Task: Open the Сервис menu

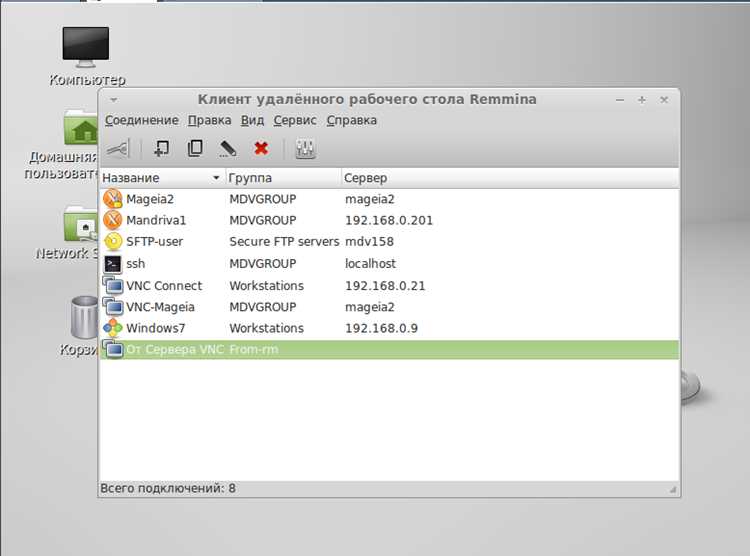Action: point(295,120)
